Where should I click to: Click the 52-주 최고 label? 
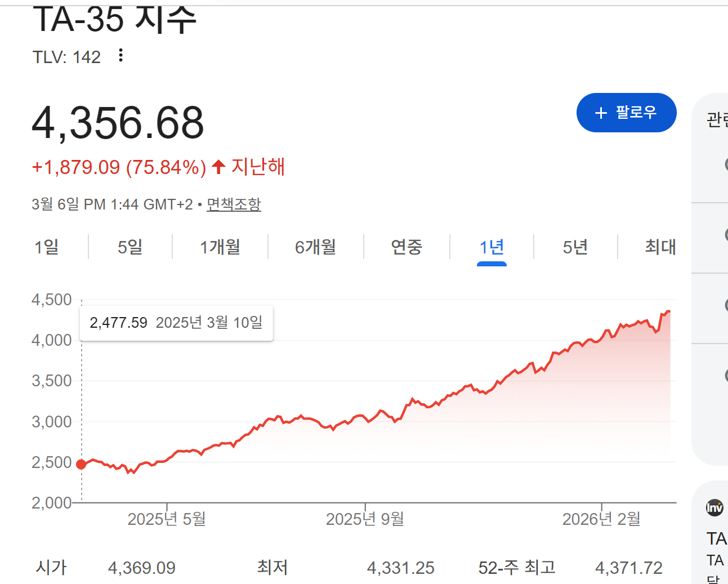[x=517, y=568]
